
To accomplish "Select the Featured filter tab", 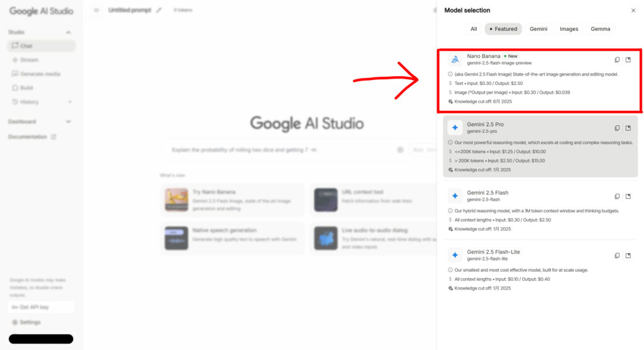I will [x=503, y=29].
